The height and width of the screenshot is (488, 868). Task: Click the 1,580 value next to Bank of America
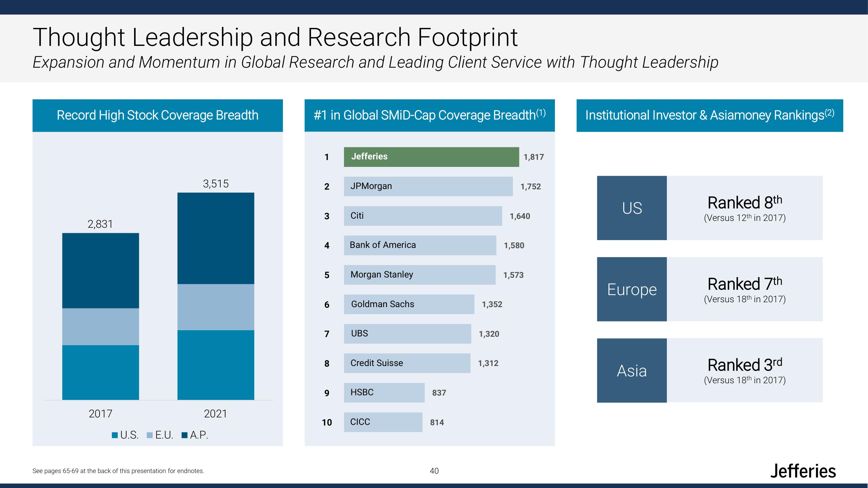point(514,246)
